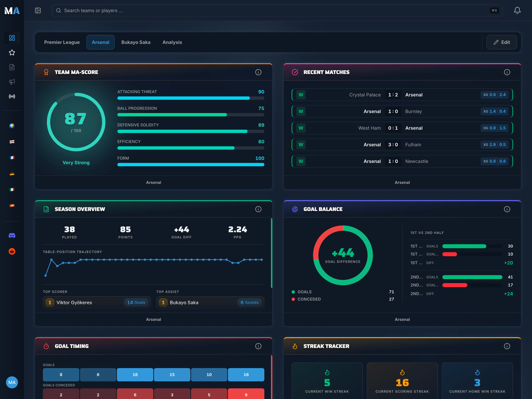Open the document icon in sidebar
532x399 pixels.
coord(12,67)
